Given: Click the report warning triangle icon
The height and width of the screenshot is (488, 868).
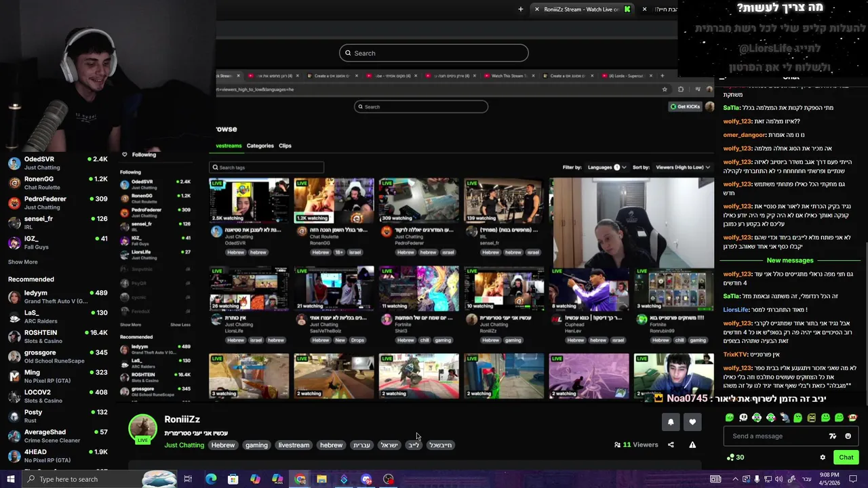Looking at the screenshot, I should pos(692,445).
